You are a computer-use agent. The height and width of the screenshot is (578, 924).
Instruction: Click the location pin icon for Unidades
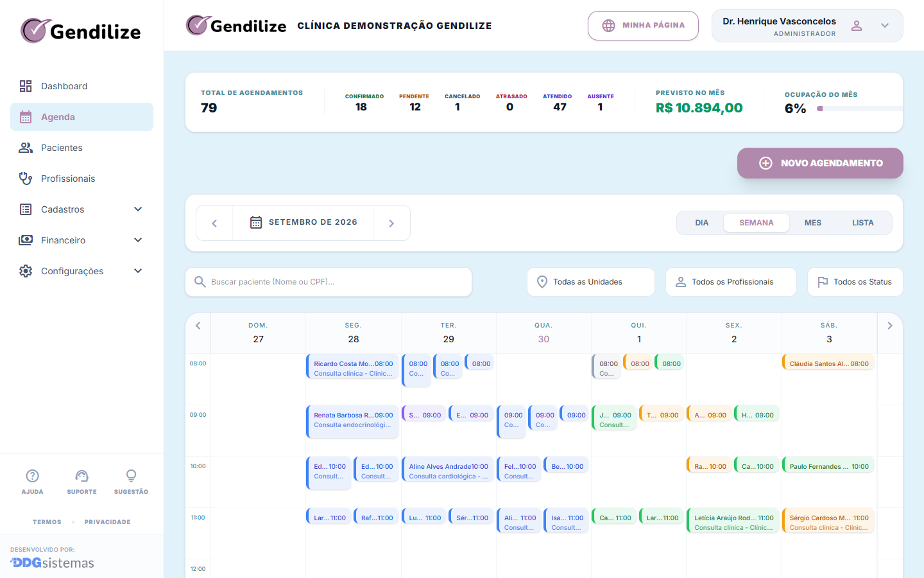tap(542, 282)
